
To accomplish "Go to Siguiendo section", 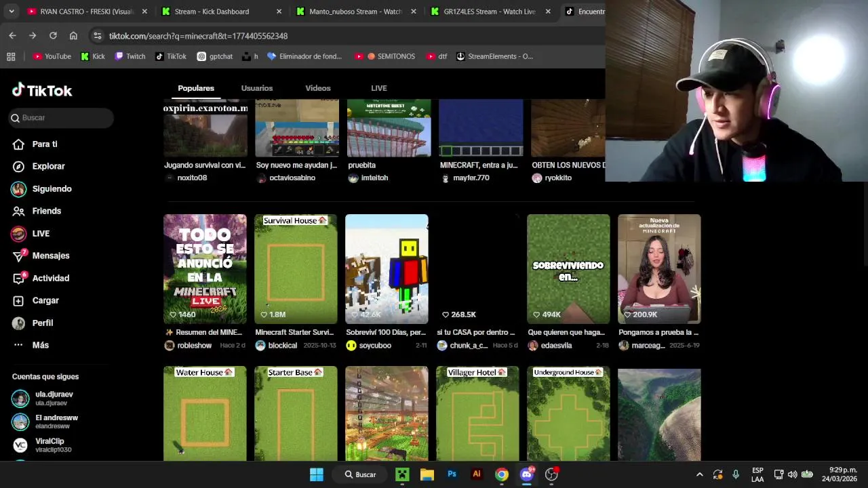I will tap(41, 188).
